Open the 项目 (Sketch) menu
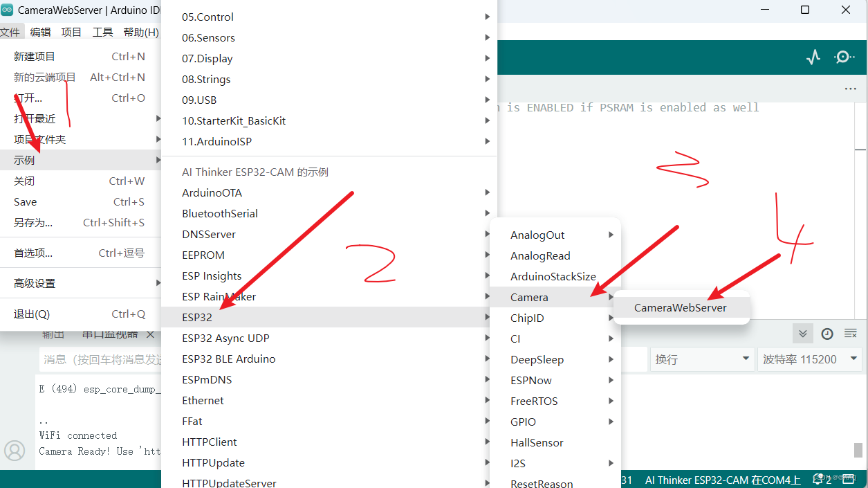Viewport: 868px width, 488px height. [71, 32]
